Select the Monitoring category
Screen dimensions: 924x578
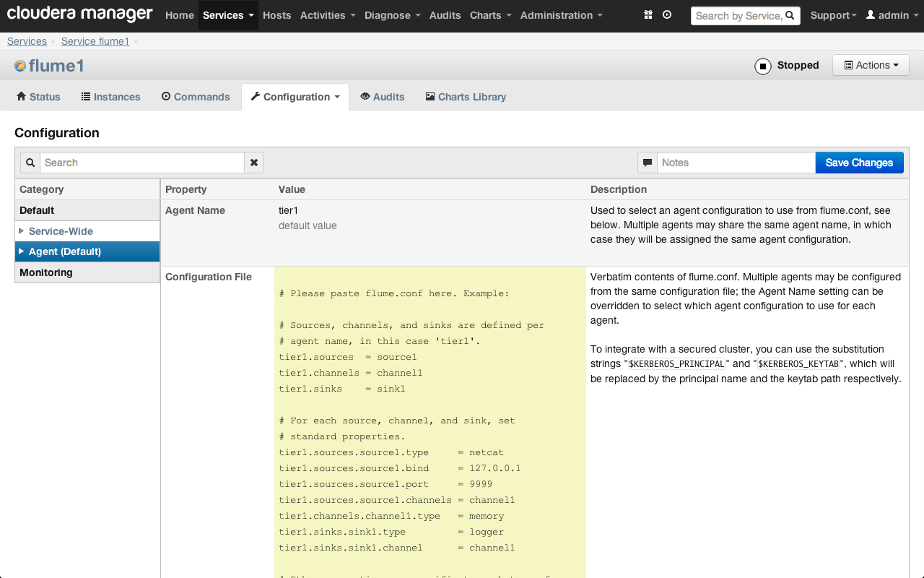87,272
